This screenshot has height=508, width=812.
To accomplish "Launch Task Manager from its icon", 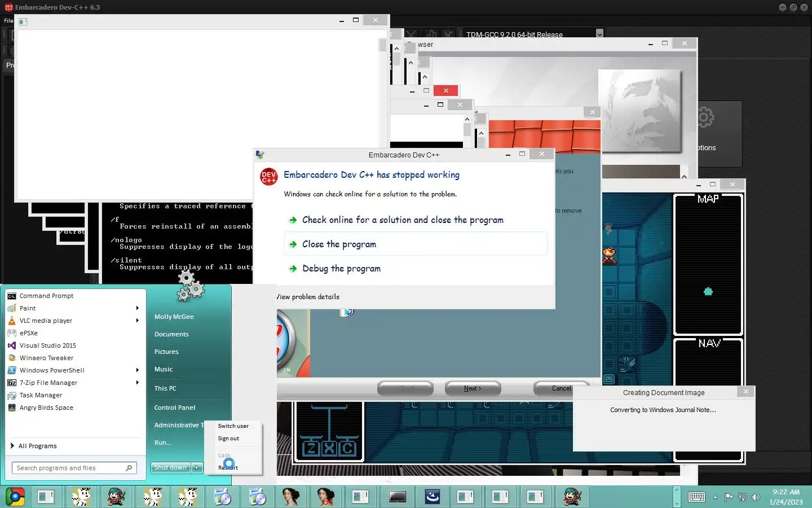I will 12,395.
